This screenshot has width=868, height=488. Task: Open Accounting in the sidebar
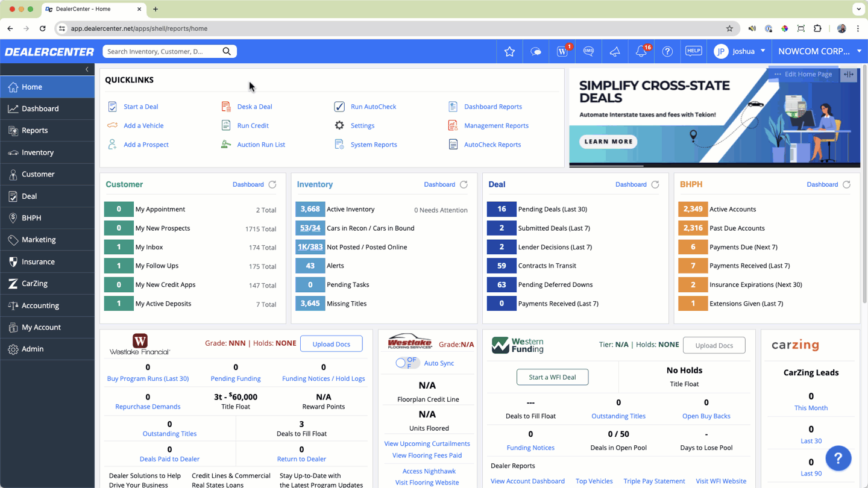[x=48, y=305]
